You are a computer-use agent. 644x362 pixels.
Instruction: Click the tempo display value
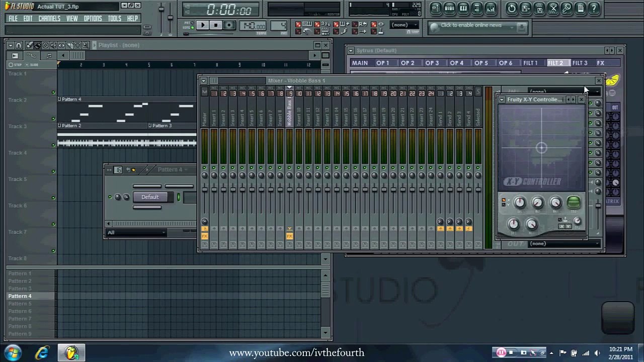pyautogui.click(x=254, y=26)
